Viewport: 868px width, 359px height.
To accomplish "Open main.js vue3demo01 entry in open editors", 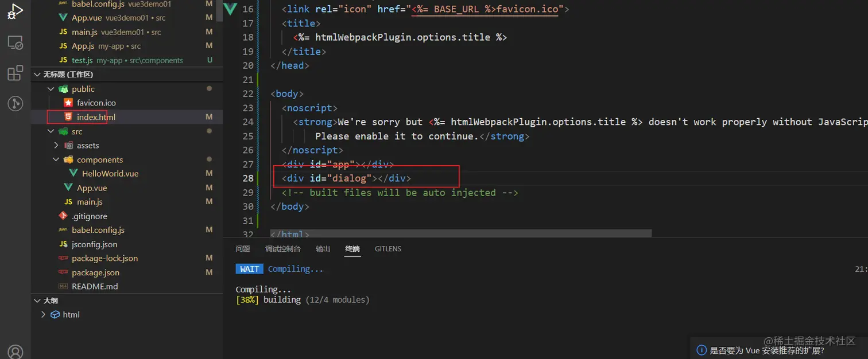I will (127, 32).
